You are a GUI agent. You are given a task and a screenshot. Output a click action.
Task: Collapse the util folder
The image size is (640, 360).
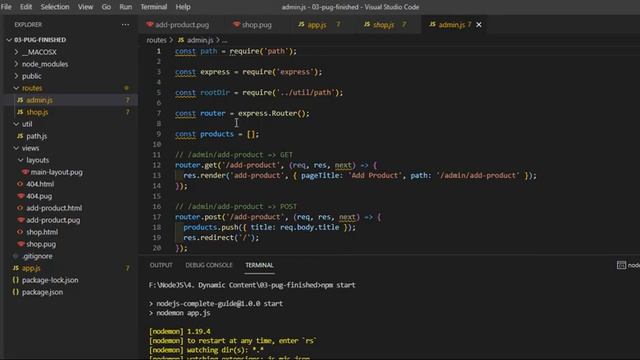click(27, 124)
